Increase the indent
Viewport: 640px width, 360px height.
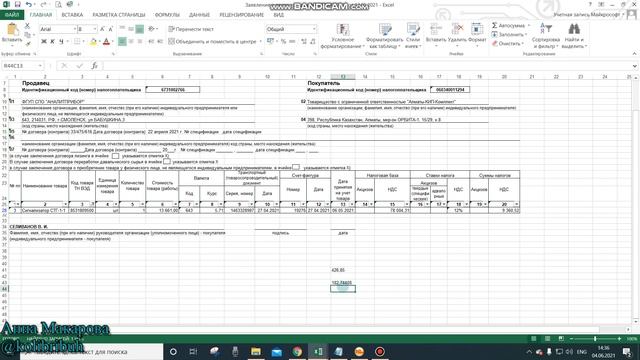(160, 41)
